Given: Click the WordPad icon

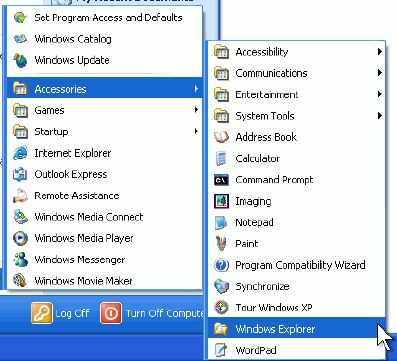Looking at the screenshot, I should pyautogui.click(x=221, y=350).
